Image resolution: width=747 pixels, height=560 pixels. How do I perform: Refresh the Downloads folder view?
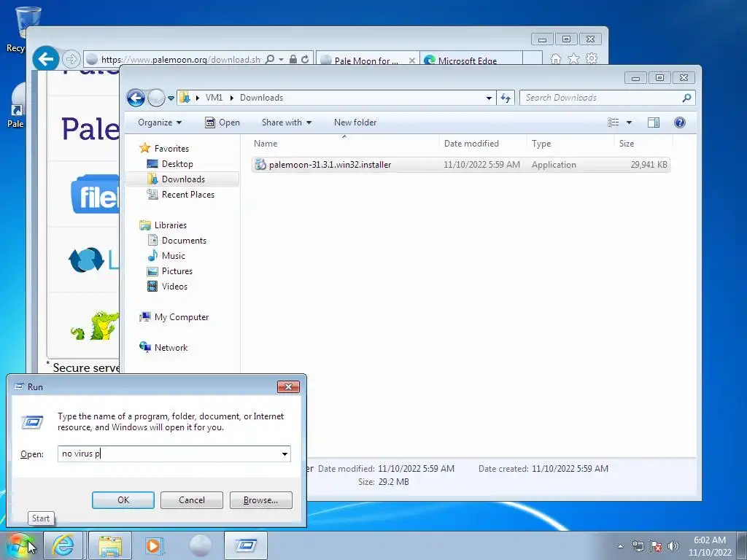click(506, 98)
